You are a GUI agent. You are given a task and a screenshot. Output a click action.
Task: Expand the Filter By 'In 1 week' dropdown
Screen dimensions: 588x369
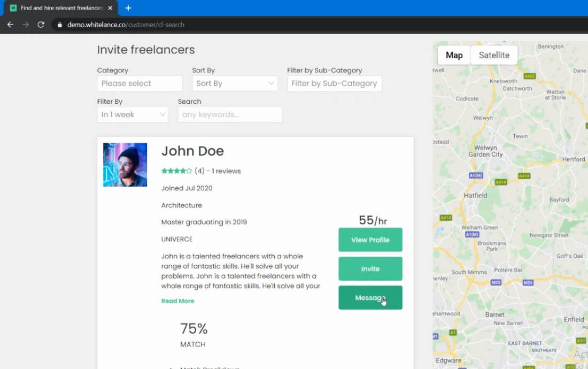point(133,114)
